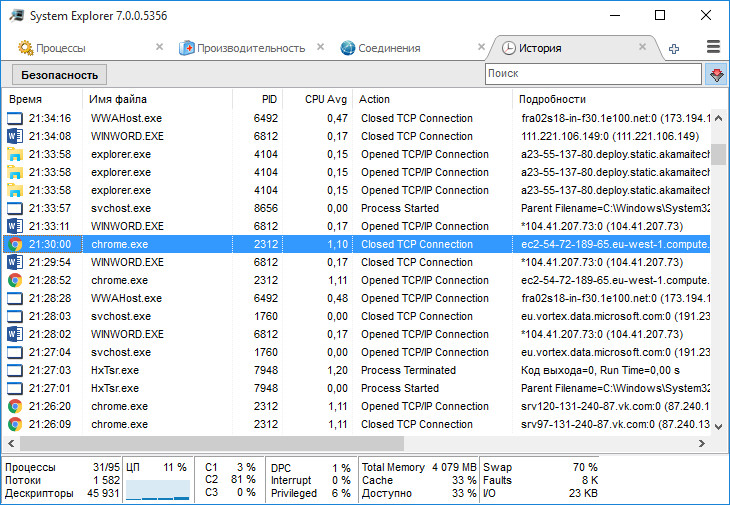
Task: Click the Процессы 31/95 status entry
Action: 62,467
